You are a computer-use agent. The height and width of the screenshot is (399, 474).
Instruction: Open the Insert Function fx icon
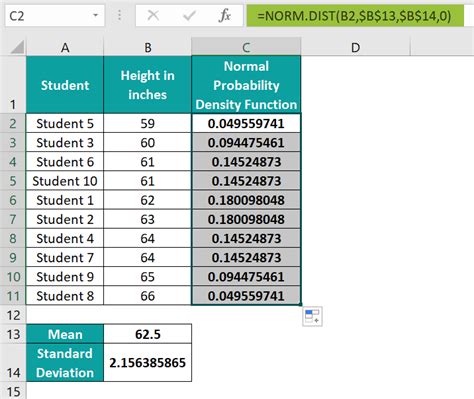coord(225,15)
